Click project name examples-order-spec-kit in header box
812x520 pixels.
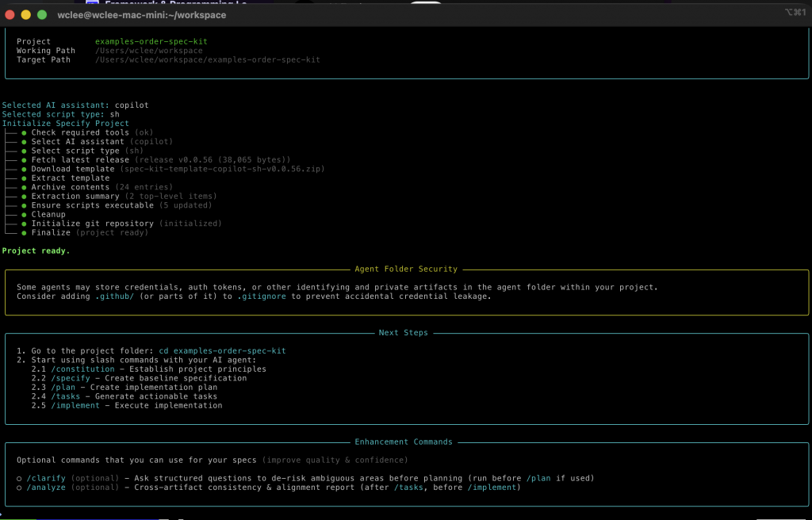(x=151, y=41)
